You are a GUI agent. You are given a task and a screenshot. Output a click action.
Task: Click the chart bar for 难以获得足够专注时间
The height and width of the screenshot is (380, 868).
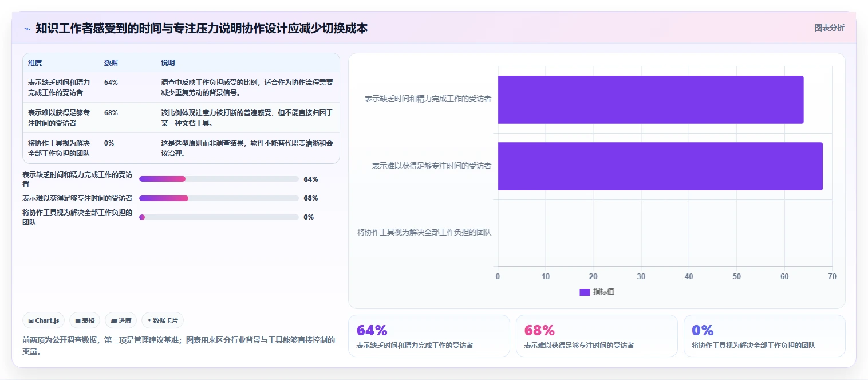660,166
